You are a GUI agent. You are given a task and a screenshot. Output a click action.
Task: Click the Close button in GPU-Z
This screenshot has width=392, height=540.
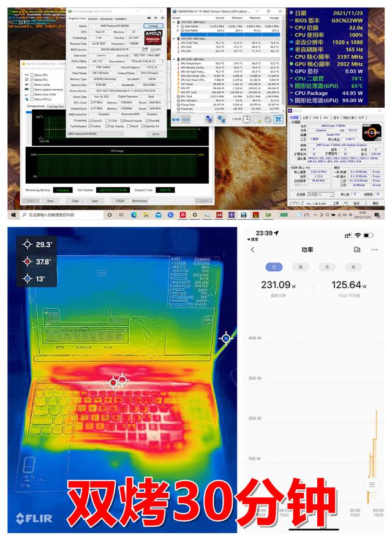pyautogui.click(x=156, y=133)
